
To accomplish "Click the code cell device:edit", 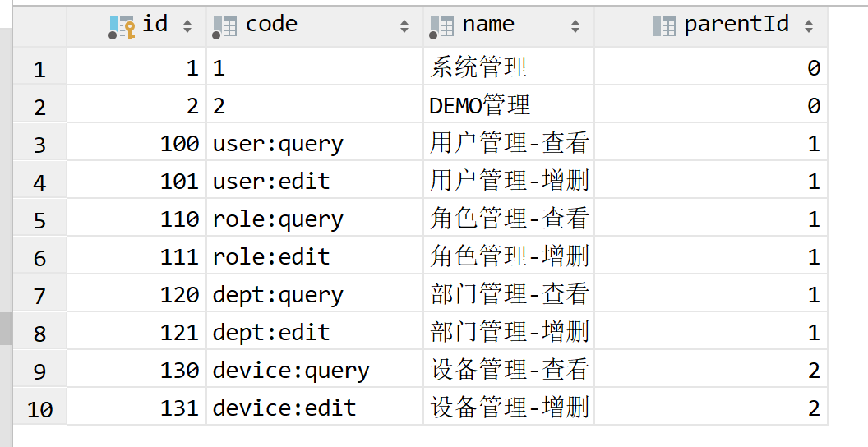I will [315, 408].
